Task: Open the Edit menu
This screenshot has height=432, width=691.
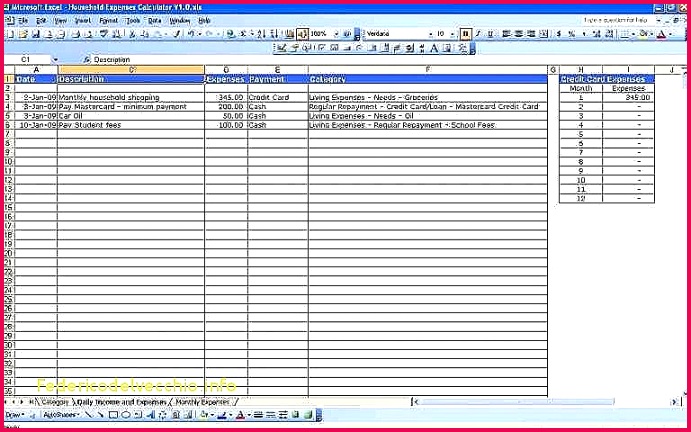Action: point(41,21)
